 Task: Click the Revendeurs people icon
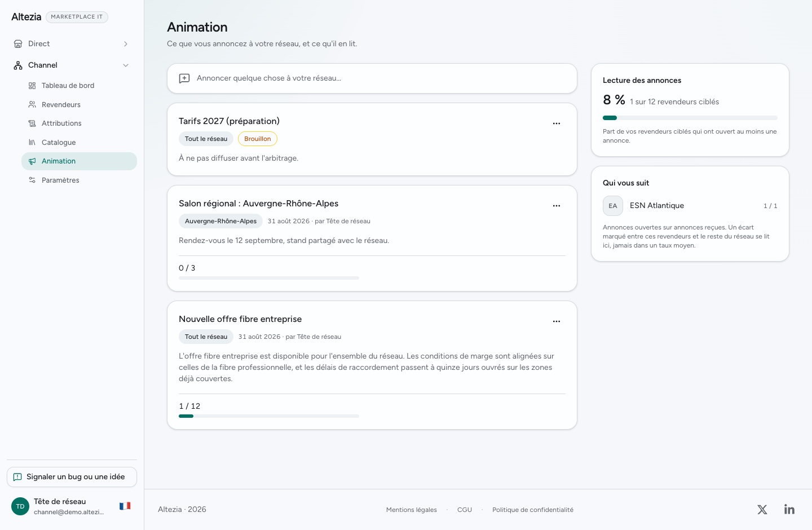(x=32, y=105)
